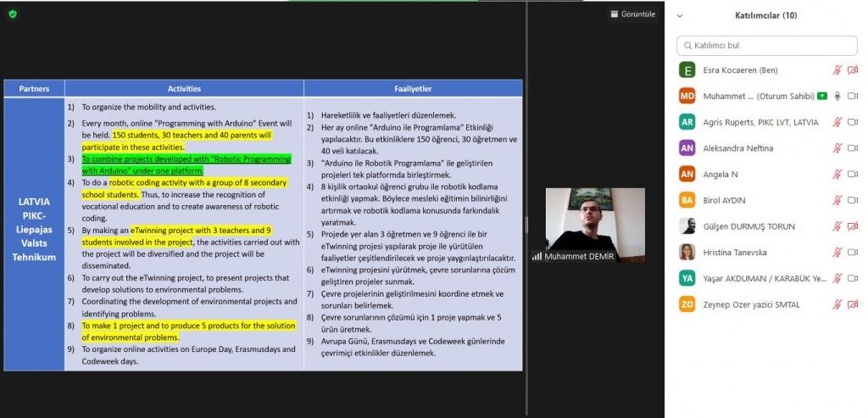The image size is (868, 418).
Task: Click Muhammet DEMİR's video thumbnail
Action: 594,225
